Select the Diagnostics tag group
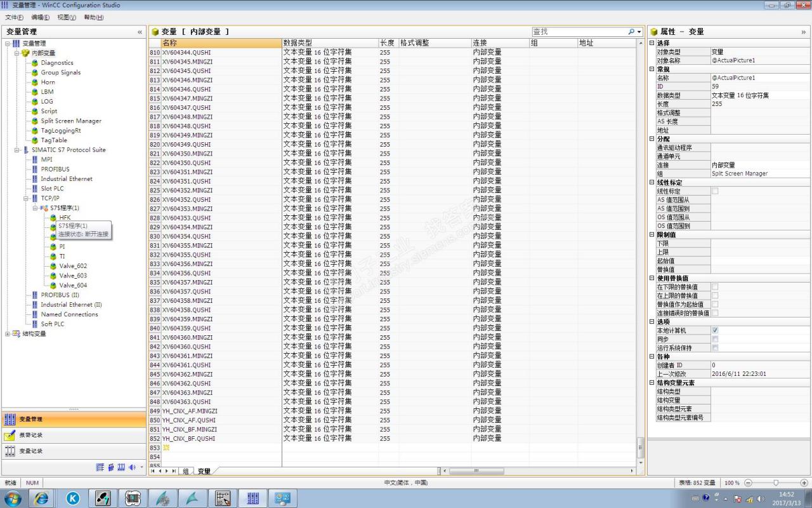The height and width of the screenshot is (508, 812). pos(57,63)
